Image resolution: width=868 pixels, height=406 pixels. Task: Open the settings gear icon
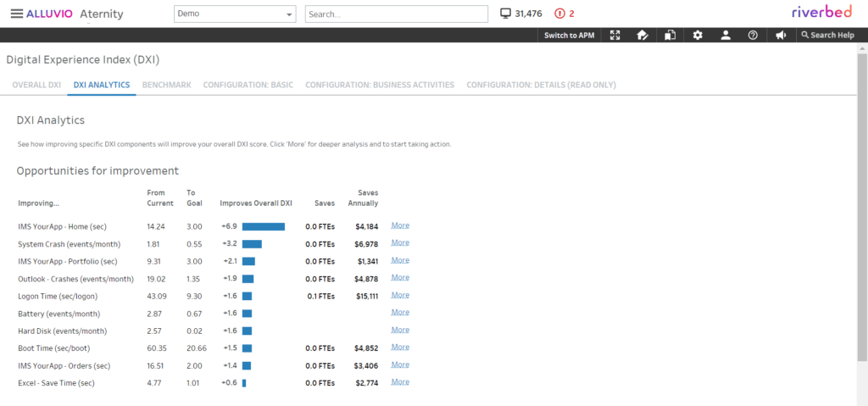coord(698,35)
